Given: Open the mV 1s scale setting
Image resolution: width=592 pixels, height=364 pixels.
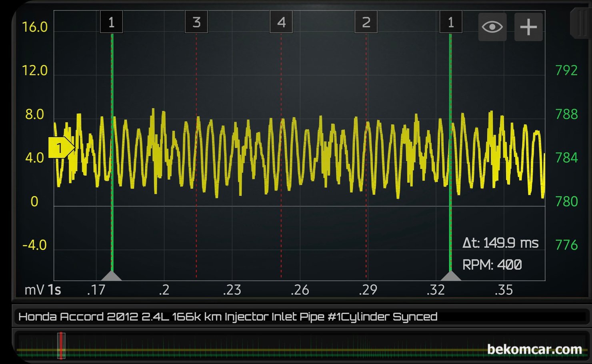Looking at the screenshot, I should [x=42, y=290].
